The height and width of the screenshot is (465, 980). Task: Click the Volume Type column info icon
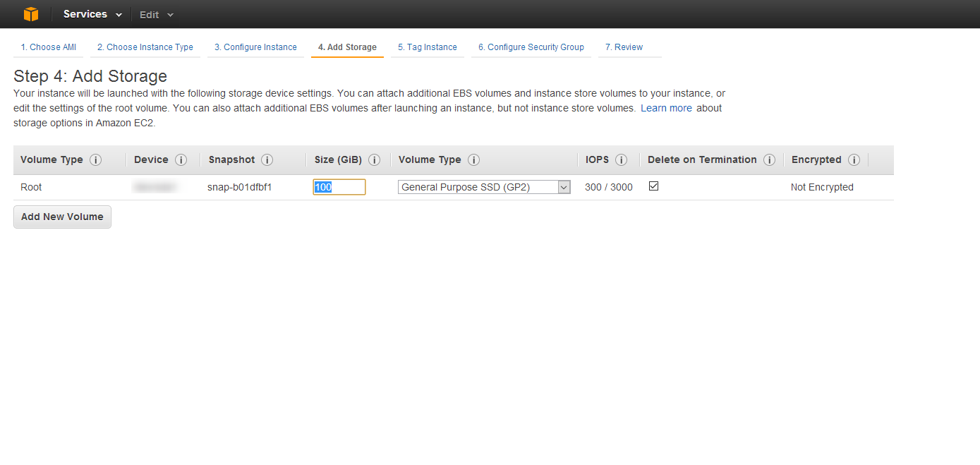click(x=95, y=159)
